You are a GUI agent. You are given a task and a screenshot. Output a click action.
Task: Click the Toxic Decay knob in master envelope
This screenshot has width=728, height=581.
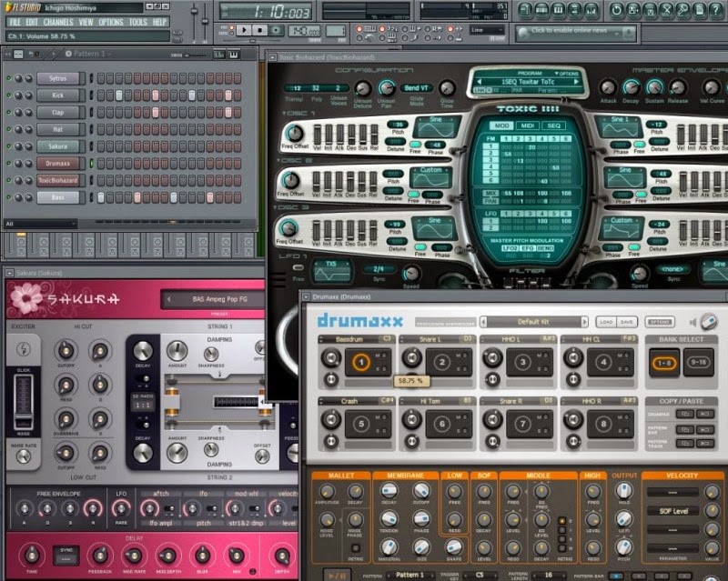[x=631, y=86]
